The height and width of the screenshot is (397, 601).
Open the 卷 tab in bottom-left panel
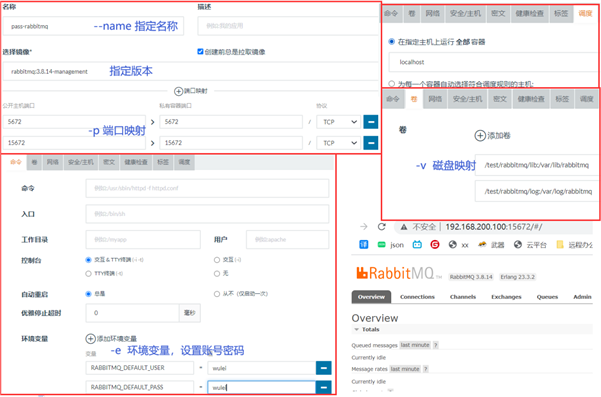pyautogui.click(x=34, y=162)
